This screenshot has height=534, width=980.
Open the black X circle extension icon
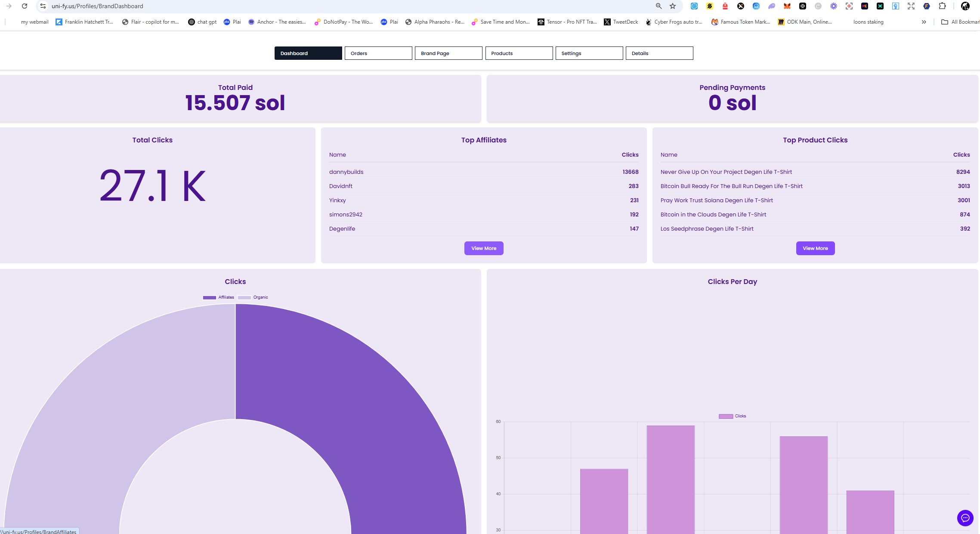(x=741, y=6)
